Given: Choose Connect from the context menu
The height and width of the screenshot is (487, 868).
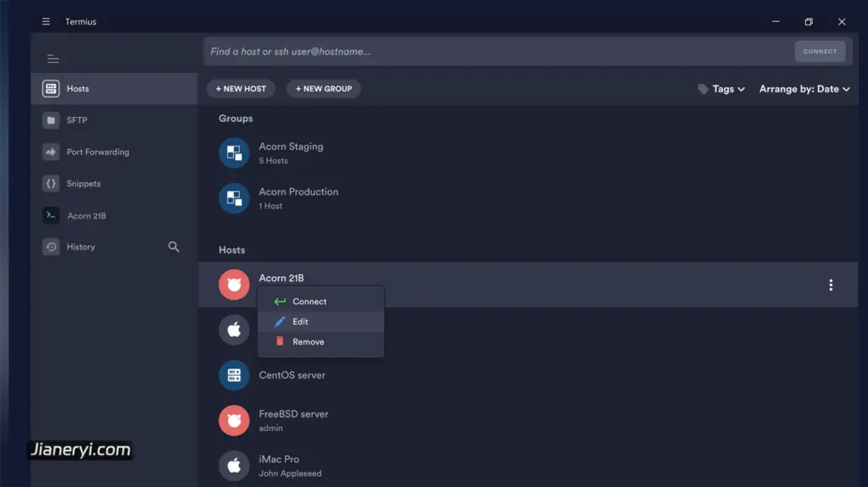Looking at the screenshot, I should tap(321, 302).
